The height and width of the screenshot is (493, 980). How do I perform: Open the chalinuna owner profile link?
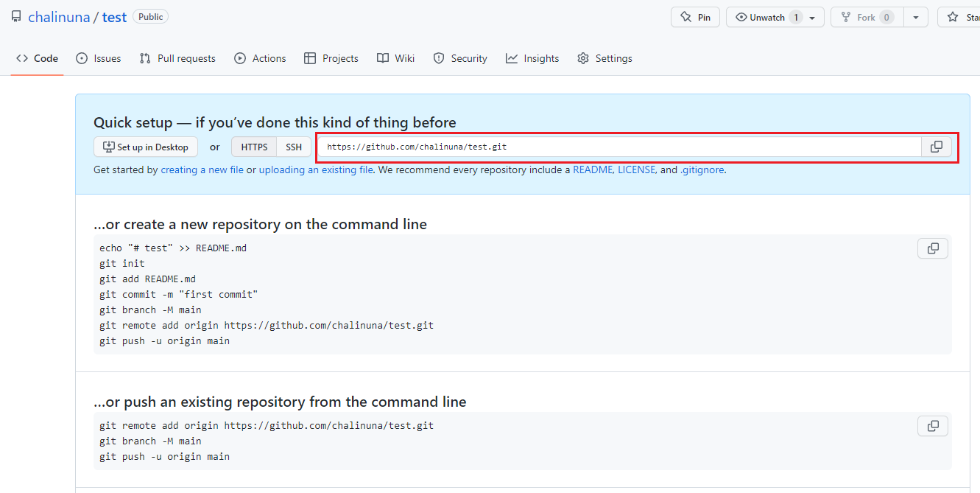point(59,17)
